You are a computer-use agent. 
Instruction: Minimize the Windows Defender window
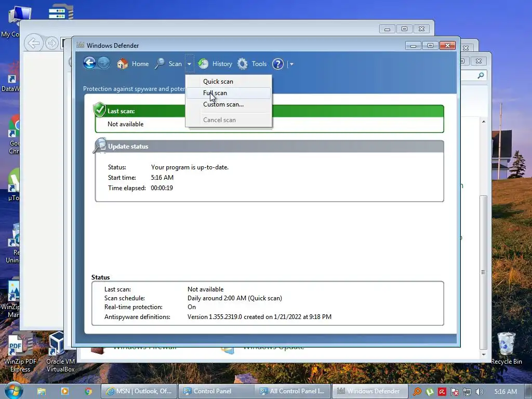coord(413,46)
